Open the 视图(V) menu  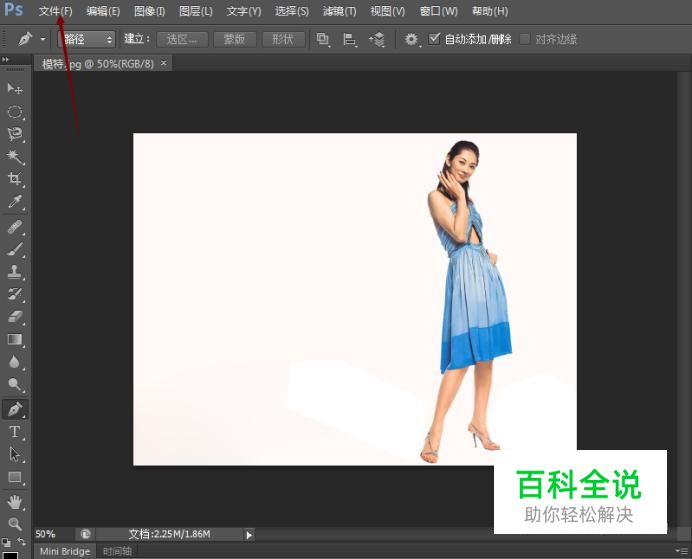(x=387, y=11)
